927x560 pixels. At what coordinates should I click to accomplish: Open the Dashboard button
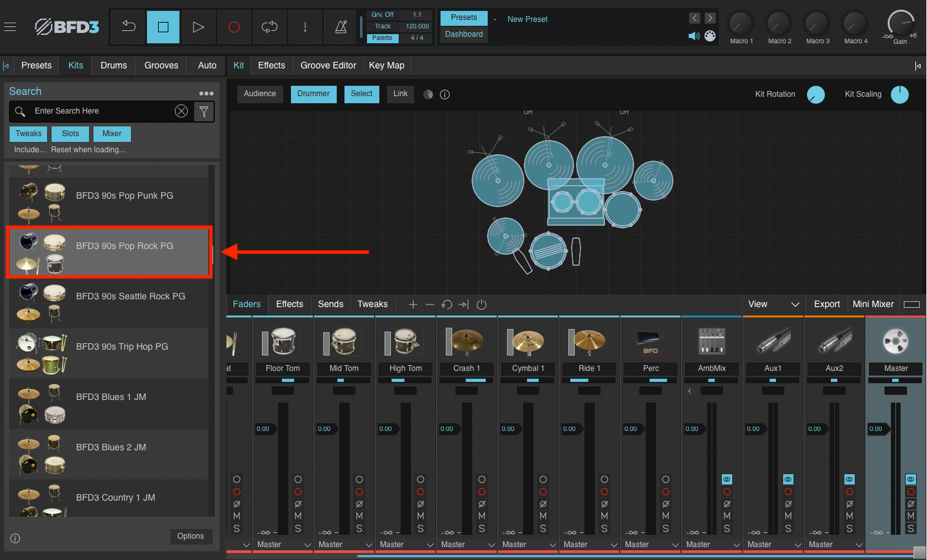[x=464, y=34]
